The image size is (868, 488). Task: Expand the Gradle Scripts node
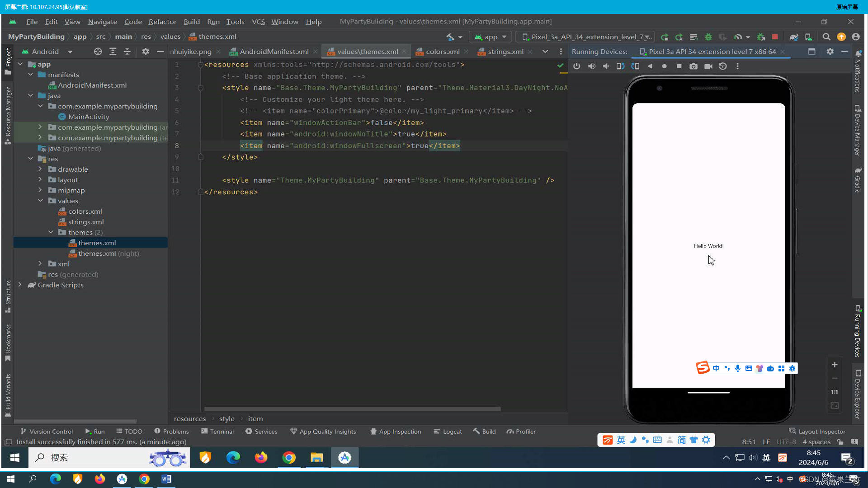tap(20, 285)
